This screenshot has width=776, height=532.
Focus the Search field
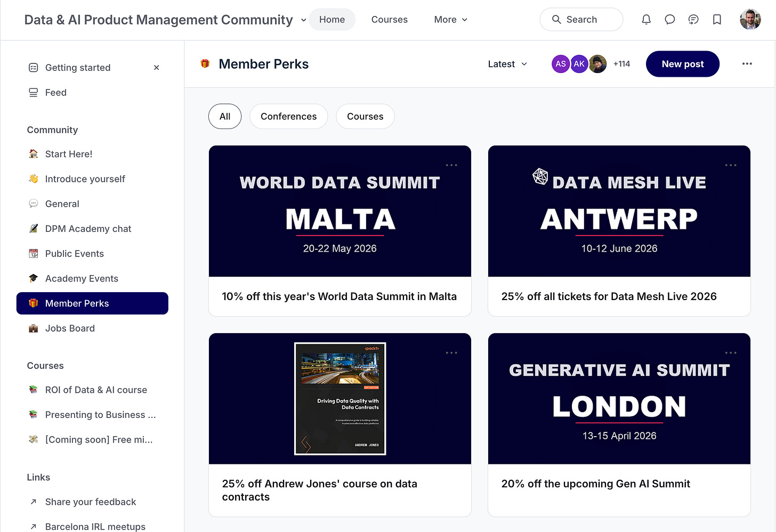coord(581,20)
